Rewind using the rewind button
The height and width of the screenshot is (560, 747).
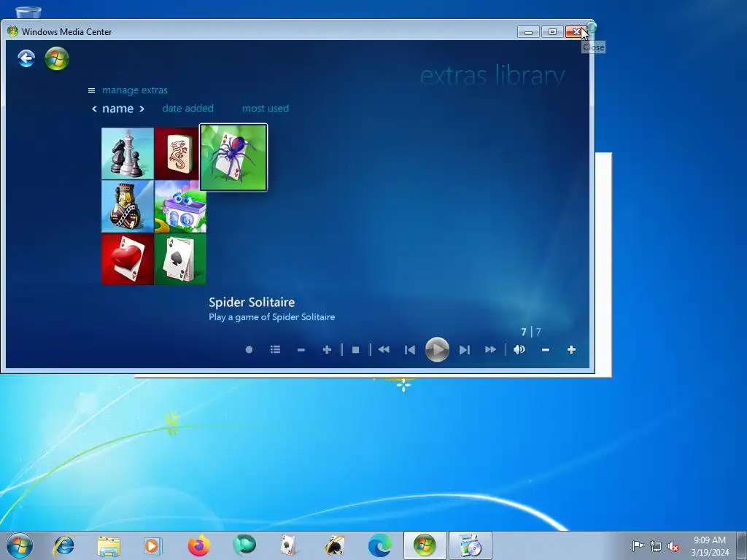click(x=384, y=349)
